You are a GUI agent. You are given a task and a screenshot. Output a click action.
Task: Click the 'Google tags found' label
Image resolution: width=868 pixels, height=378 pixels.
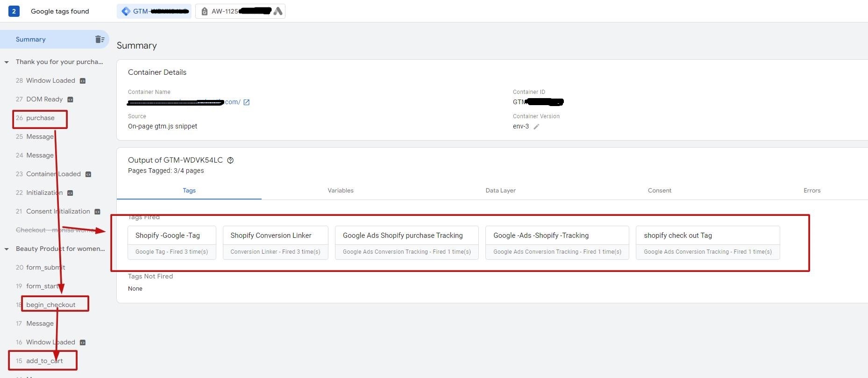[x=60, y=11]
